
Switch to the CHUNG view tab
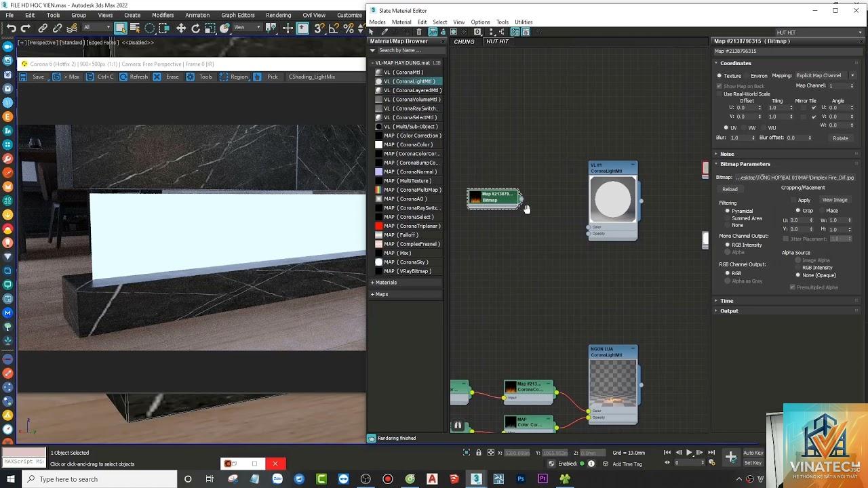[465, 42]
